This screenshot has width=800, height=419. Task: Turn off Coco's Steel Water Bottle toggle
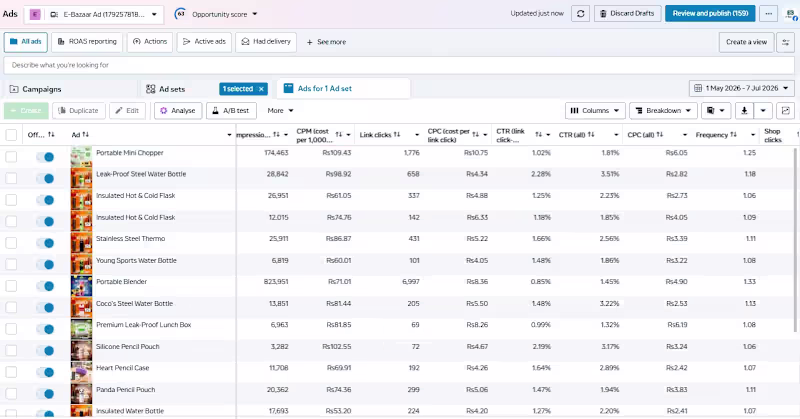(45, 307)
